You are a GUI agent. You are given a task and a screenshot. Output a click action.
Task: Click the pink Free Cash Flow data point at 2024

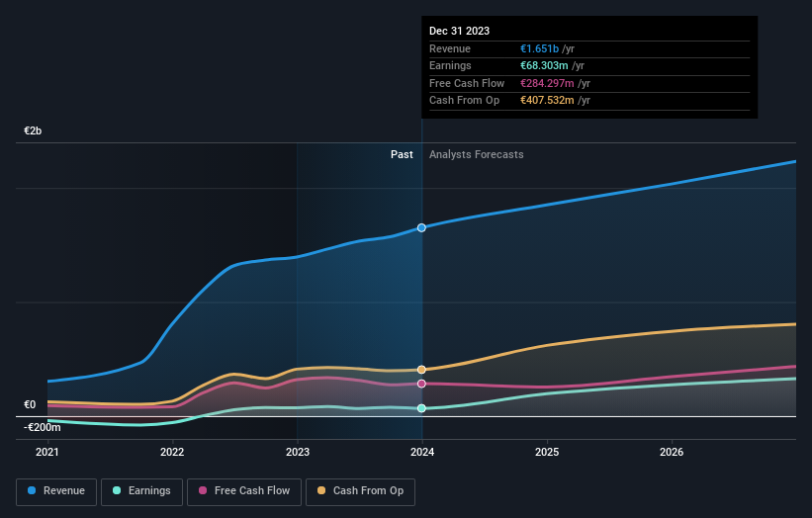coord(421,384)
